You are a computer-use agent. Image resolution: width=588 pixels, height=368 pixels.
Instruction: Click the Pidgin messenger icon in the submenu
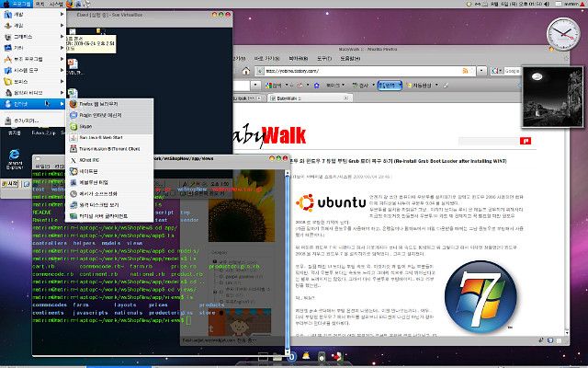[x=73, y=115]
